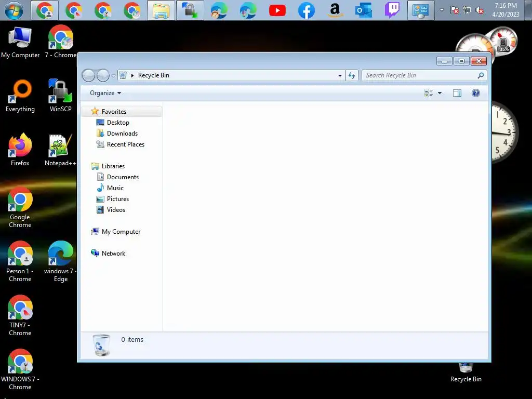Select 7 - Chrome desktop shortcut
Image resolution: width=532 pixels, height=399 pixels.
pyautogui.click(x=60, y=42)
